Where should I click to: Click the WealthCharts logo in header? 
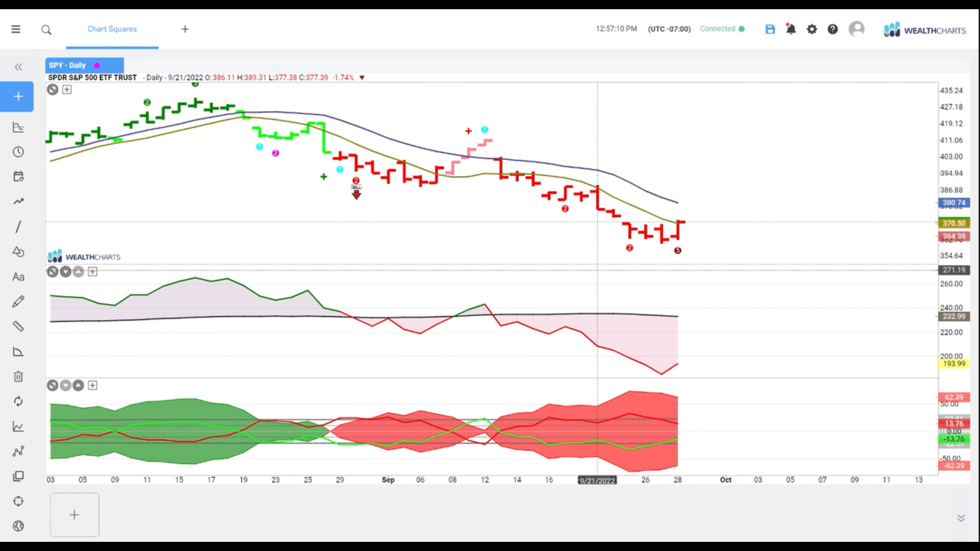pos(924,30)
